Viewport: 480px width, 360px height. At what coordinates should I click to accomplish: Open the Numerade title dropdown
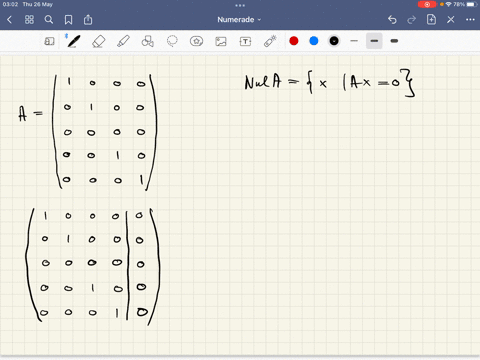point(239,20)
